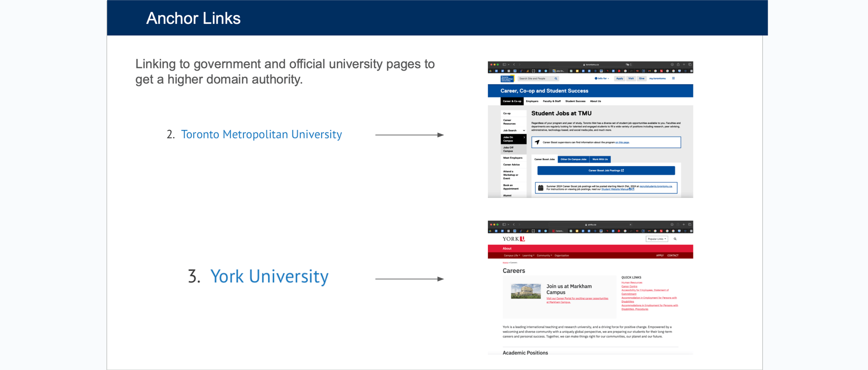Click the yorku.ca address bar
Viewport: 868px width, 370px height.
(x=591, y=224)
